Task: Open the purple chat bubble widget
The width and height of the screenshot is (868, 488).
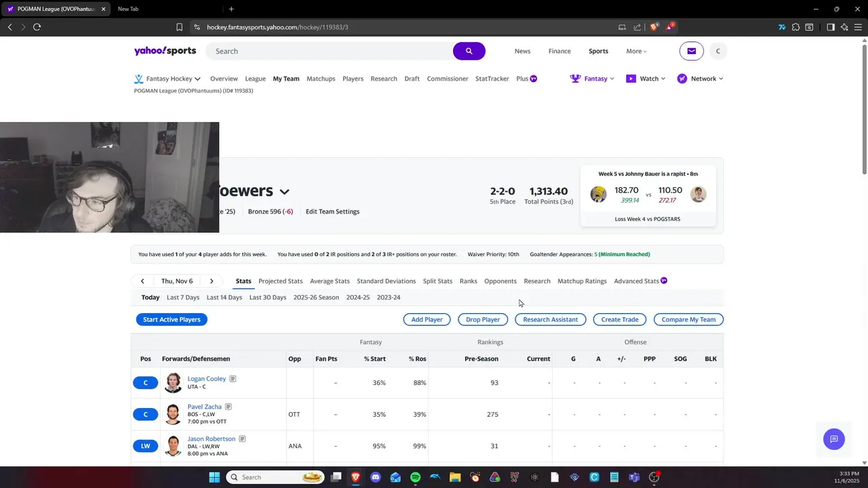Action: [x=834, y=439]
